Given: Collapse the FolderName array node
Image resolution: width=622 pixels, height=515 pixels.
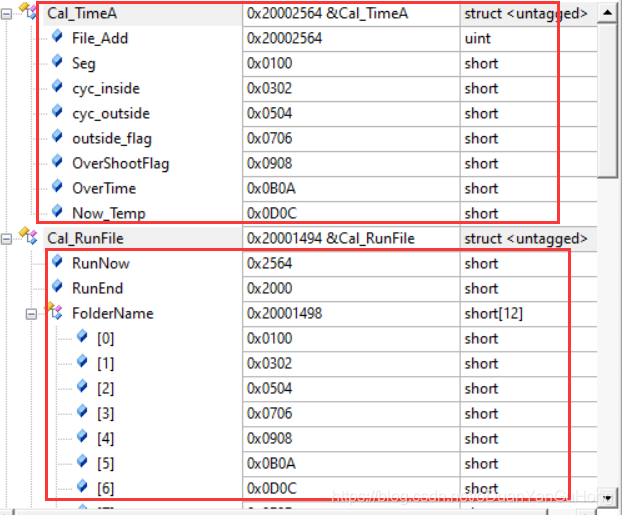Looking at the screenshot, I should [x=31, y=315].
